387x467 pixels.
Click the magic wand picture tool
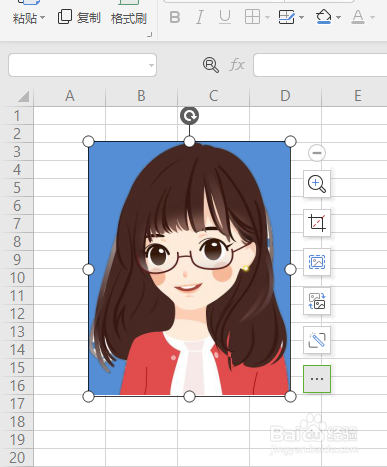[317, 340]
